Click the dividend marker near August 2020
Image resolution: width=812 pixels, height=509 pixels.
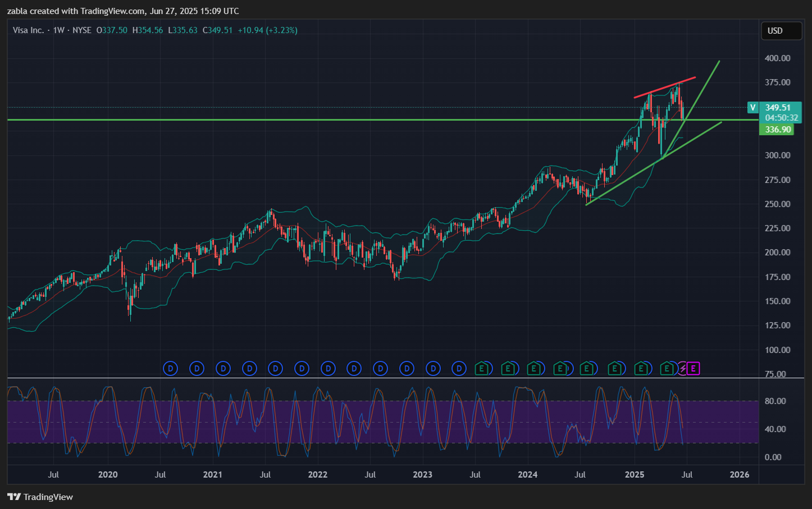pyautogui.click(x=170, y=369)
